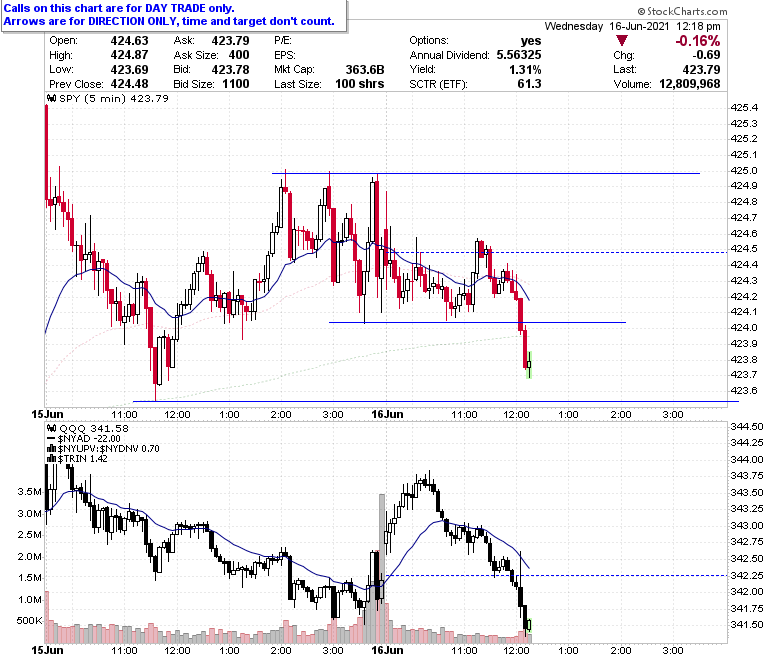
Task: Click the Options value yes
Action: tap(531, 40)
